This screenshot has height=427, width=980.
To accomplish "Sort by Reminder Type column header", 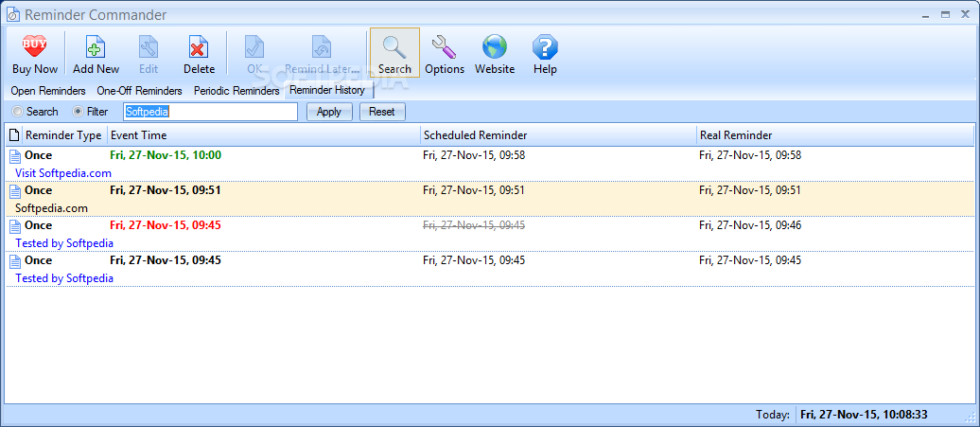I will [x=63, y=135].
